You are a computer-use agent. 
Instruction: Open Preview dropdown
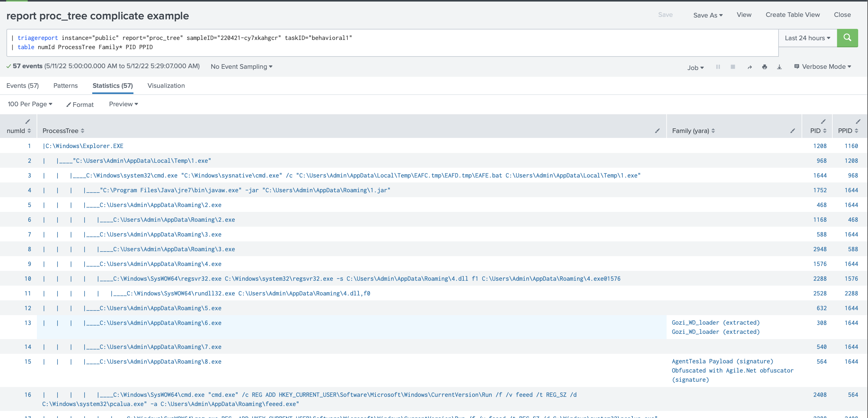point(123,104)
